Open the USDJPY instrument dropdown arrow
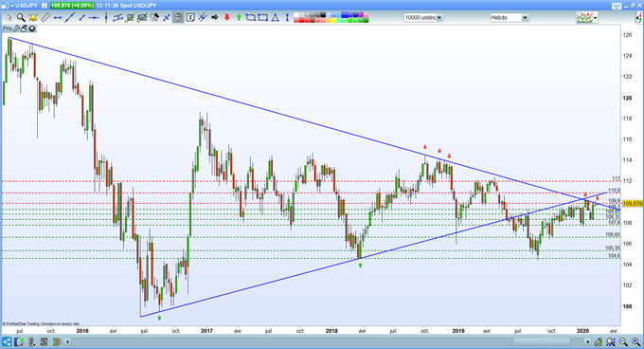 pyautogui.click(x=12, y=6)
